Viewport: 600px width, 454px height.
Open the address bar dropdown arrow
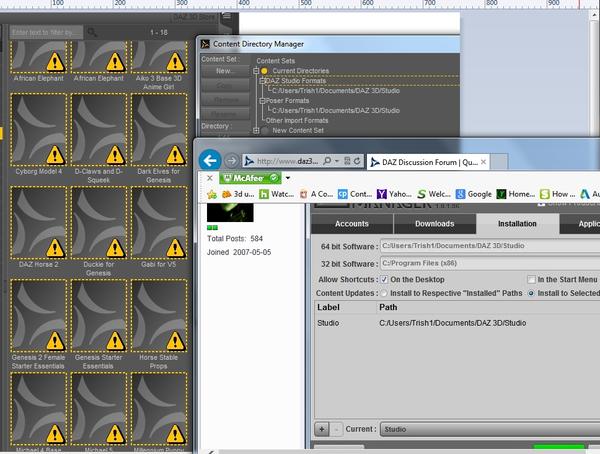(x=337, y=161)
